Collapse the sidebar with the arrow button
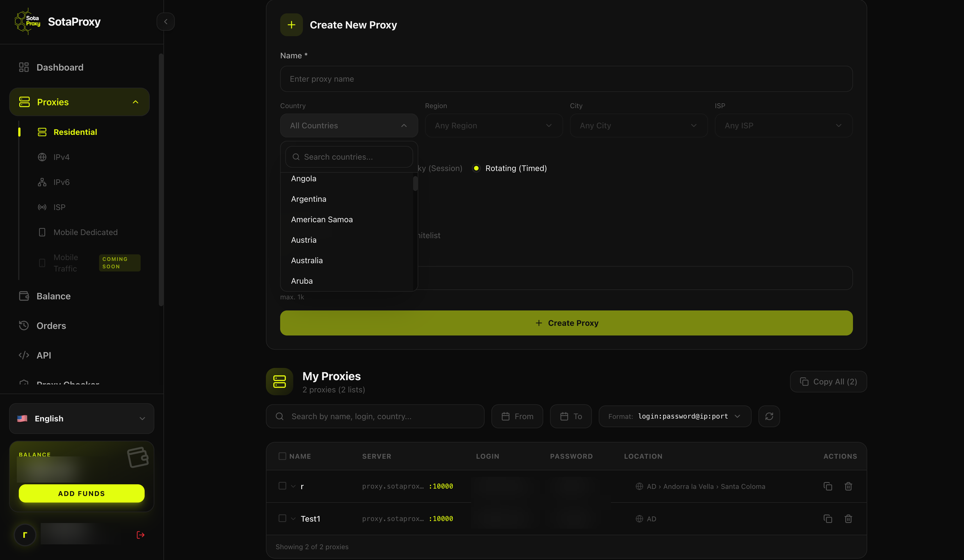This screenshot has height=560, width=964. click(165, 22)
